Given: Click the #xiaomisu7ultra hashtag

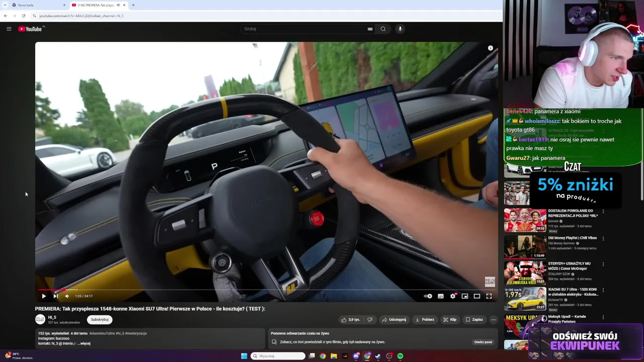Looking at the screenshot, I should click(x=102, y=333).
